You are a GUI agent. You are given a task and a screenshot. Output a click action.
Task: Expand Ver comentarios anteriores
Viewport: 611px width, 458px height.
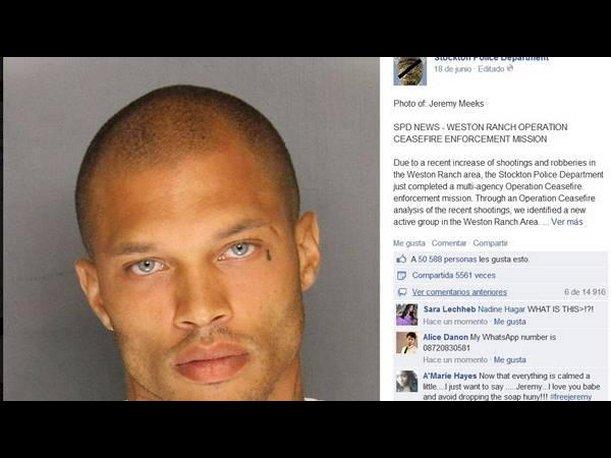[459, 292]
